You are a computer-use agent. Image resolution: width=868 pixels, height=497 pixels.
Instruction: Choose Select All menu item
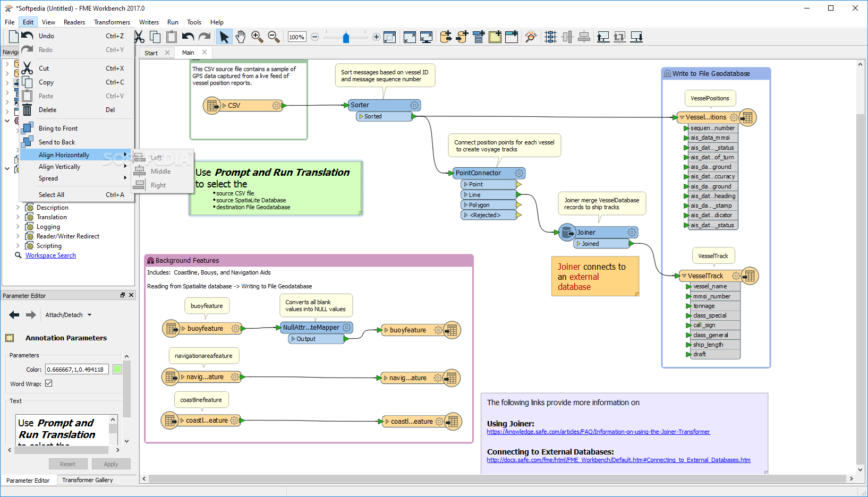point(76,195)
